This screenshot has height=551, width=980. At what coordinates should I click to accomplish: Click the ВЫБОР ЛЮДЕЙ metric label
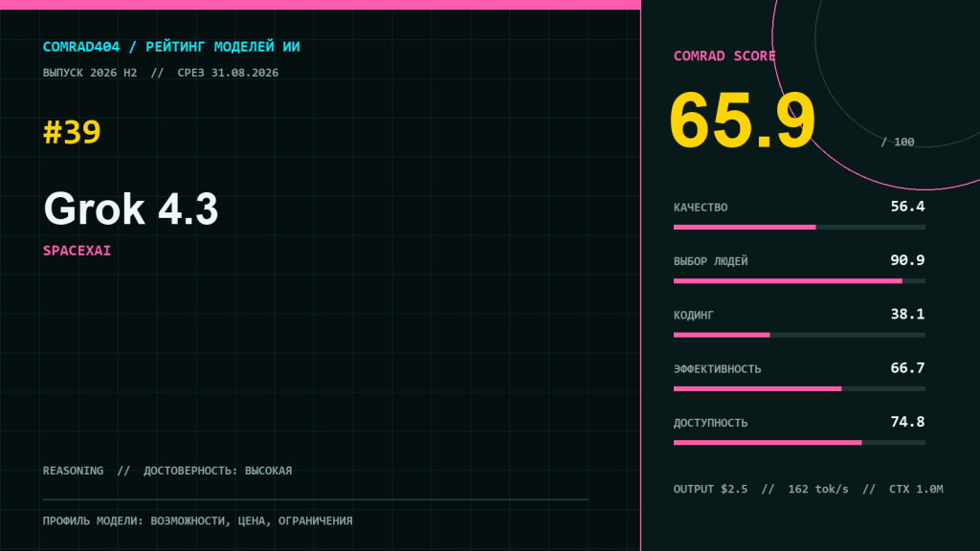click(711, 261)
